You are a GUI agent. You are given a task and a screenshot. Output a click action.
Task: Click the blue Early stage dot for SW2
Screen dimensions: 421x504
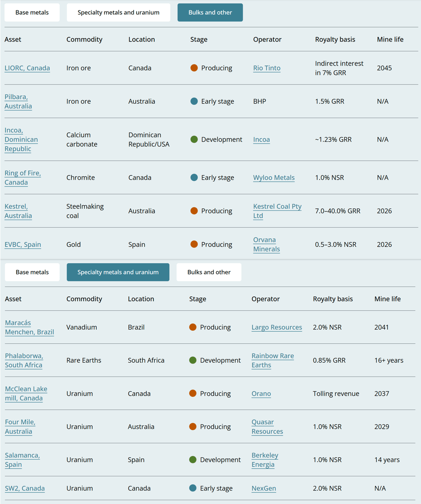(x=193, y=488)
